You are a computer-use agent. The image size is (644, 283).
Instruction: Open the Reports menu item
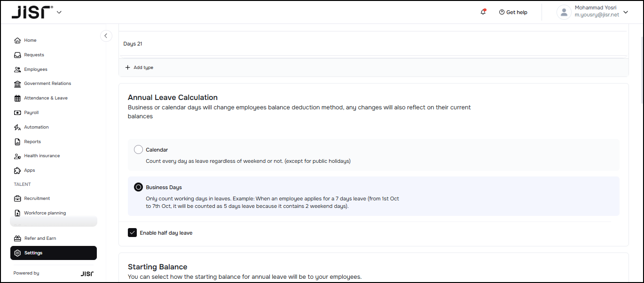[32, 142]
